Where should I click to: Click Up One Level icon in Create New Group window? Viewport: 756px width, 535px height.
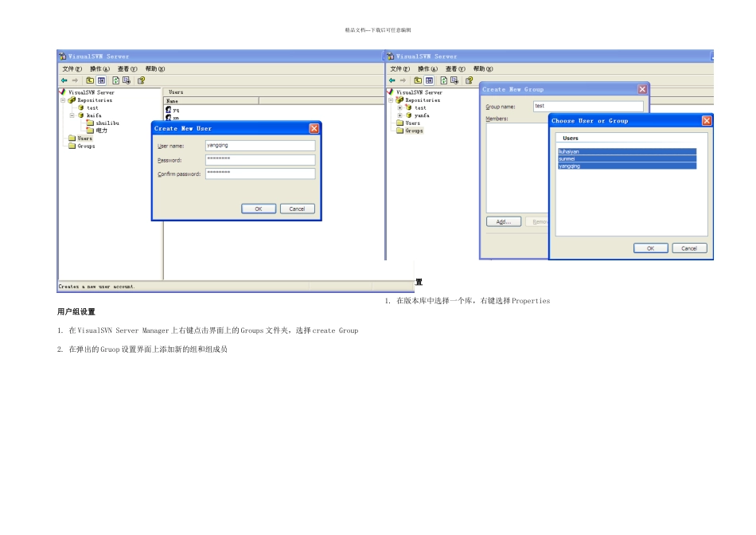coord(418,80)
